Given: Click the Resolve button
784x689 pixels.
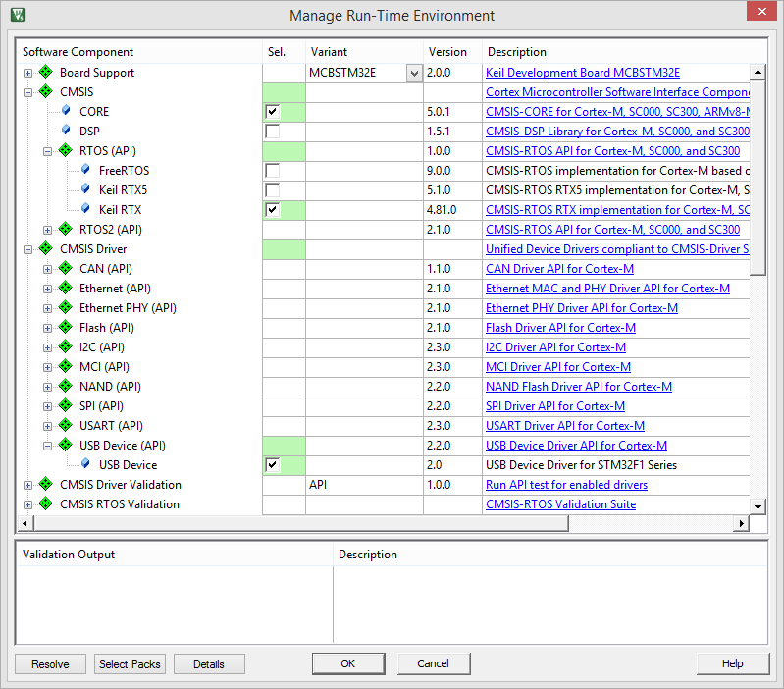Looking at the screenshot, I should point(50,664).
